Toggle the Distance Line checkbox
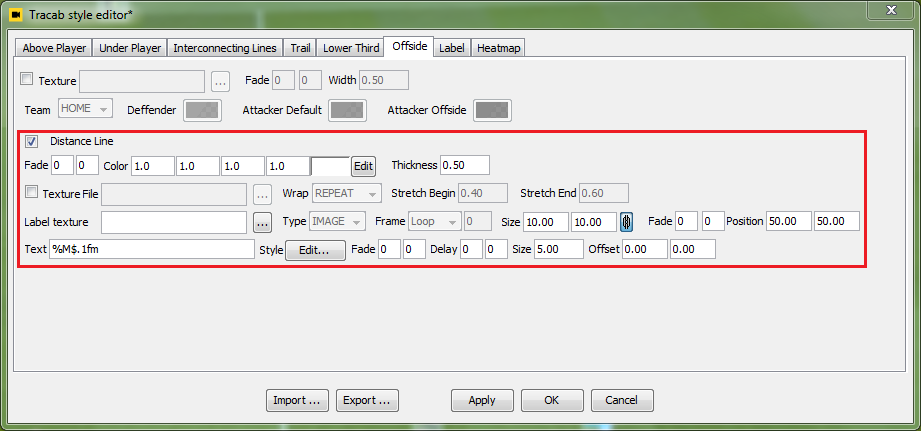921x431 pixels. tap(32, 141)
